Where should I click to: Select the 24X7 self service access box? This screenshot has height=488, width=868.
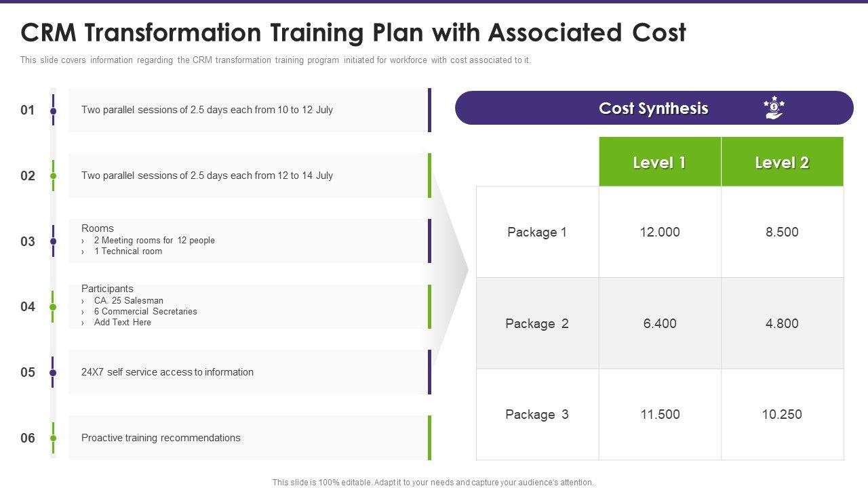pyautogui.click(x=248, y=372)
